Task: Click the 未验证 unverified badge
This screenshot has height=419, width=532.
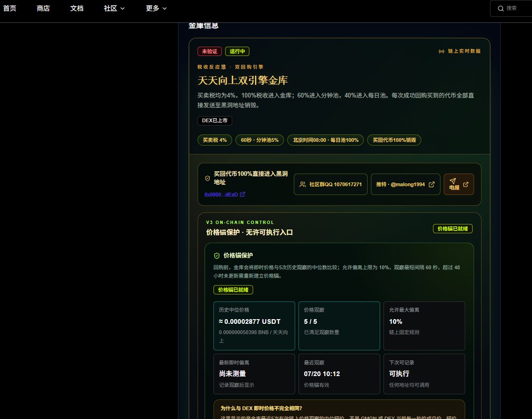Action: coord(209,51)
